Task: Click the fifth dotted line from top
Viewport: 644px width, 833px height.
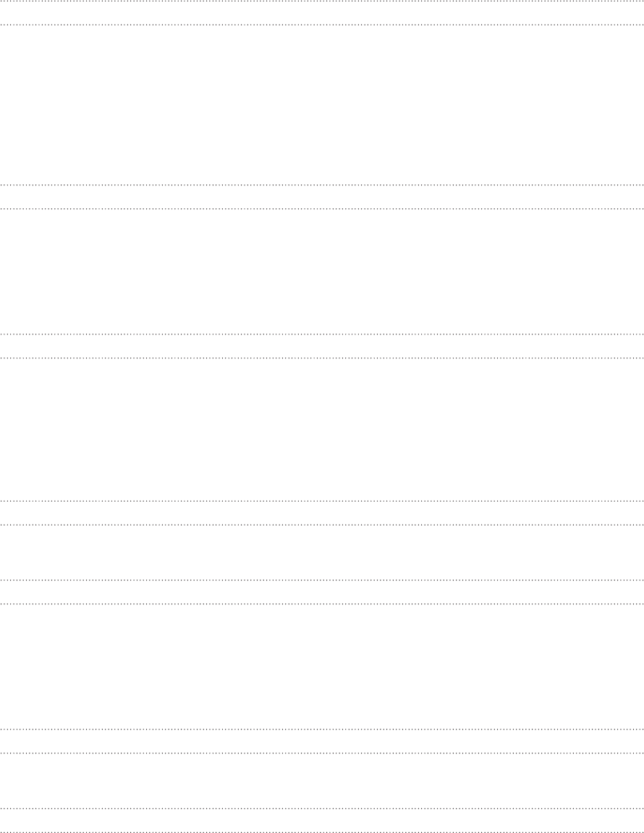Action: click(322, 334)
